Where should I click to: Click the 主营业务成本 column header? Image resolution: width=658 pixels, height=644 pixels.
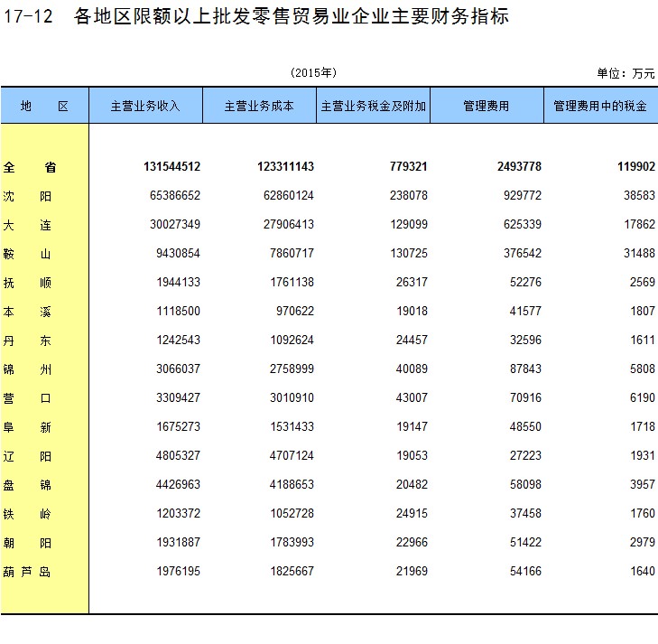(259, 106)
